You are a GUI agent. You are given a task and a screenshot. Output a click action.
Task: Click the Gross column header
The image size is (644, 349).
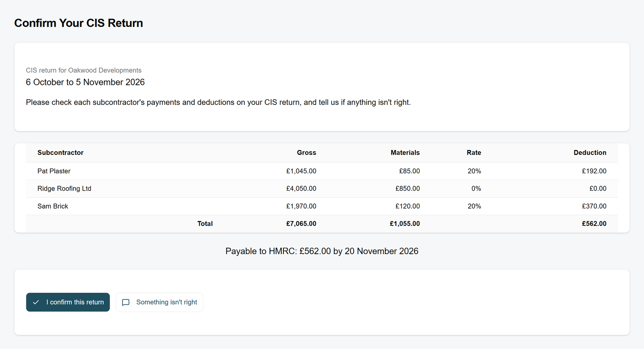pos(306,153)
